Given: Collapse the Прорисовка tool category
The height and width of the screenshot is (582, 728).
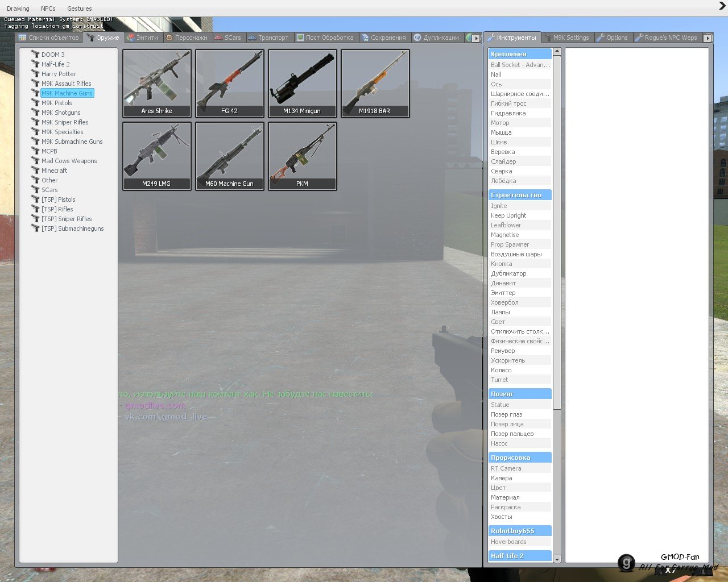Looking at the screenshot, I should [x=520, y=458].
